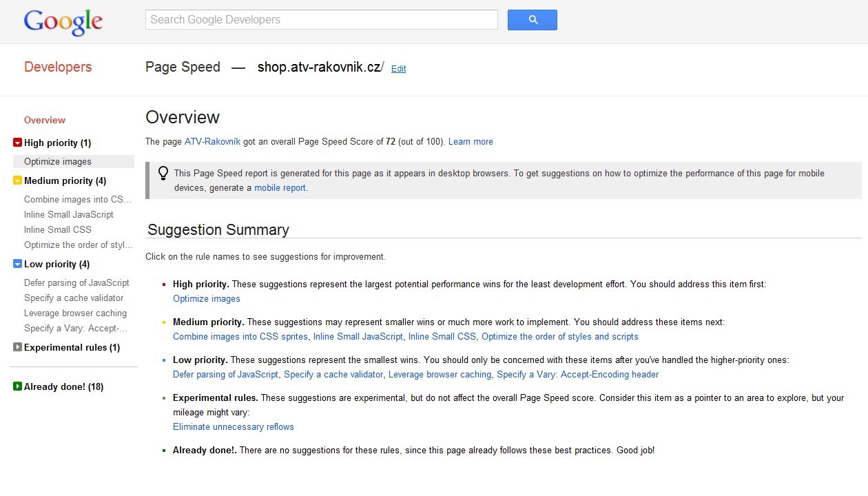Click Inline Small CSS link in summary
Screen dimensions: 868x496
[442, 336]
